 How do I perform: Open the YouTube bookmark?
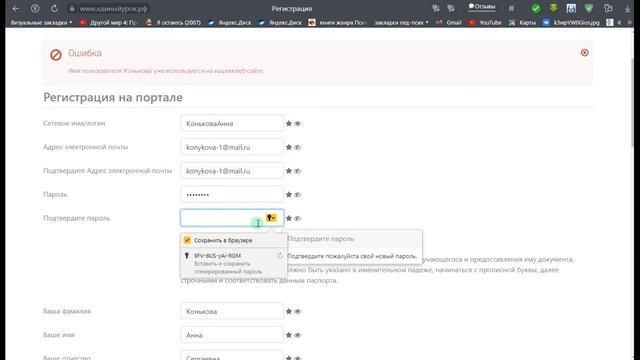pyautogui.click(x=485, y=22)
